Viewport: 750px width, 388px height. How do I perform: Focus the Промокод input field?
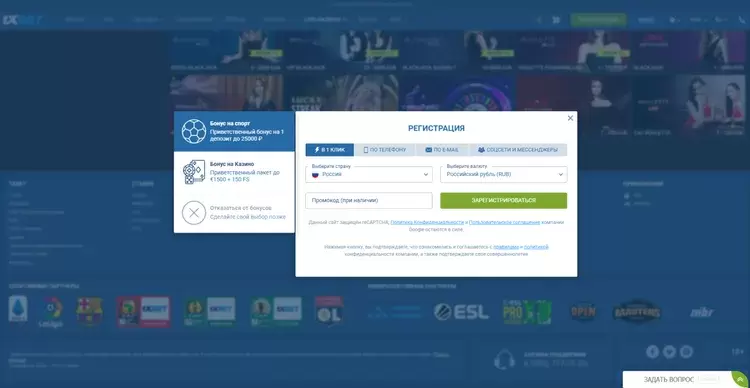pos(369,200)
